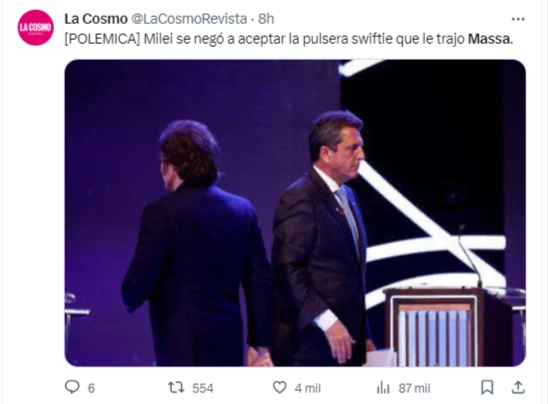The image size is (548, 404).
Task: Like the tweet with the heart icon
Action: pyautogui.click(x=280, y=388)
